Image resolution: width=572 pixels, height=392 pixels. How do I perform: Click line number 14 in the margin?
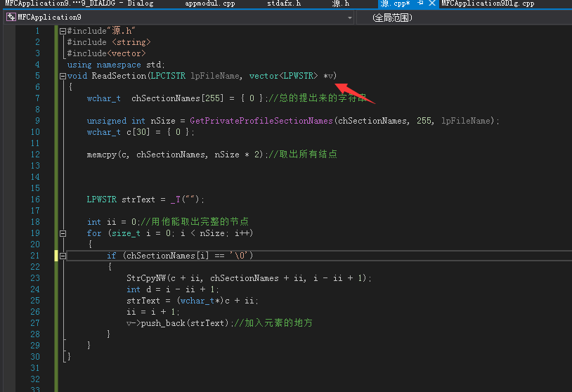(x=35, y=177)
